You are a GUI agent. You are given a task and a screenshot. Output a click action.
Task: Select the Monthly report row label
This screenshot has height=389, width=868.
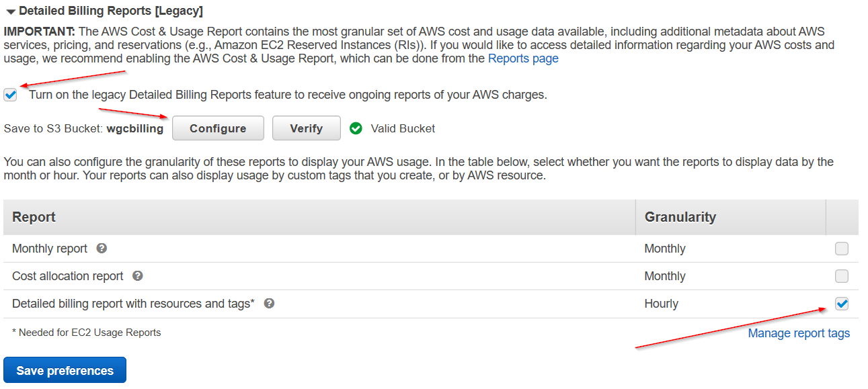pyautogui.click(x=50, y=249)
